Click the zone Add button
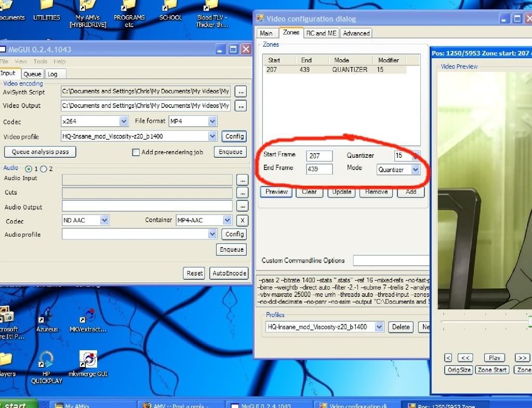Screen dimensions: 532x408 point(410,192)
